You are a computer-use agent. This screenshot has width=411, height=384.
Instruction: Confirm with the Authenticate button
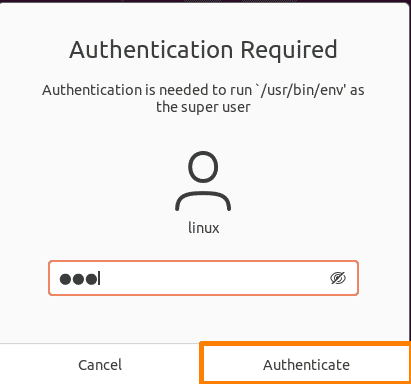[x=306, y=365]
